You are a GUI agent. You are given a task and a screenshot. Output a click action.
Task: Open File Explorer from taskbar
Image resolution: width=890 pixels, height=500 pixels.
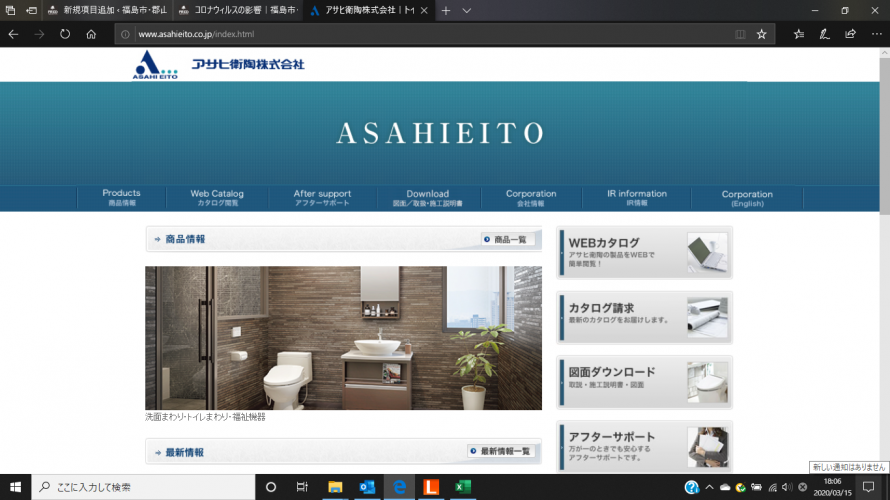335,487
